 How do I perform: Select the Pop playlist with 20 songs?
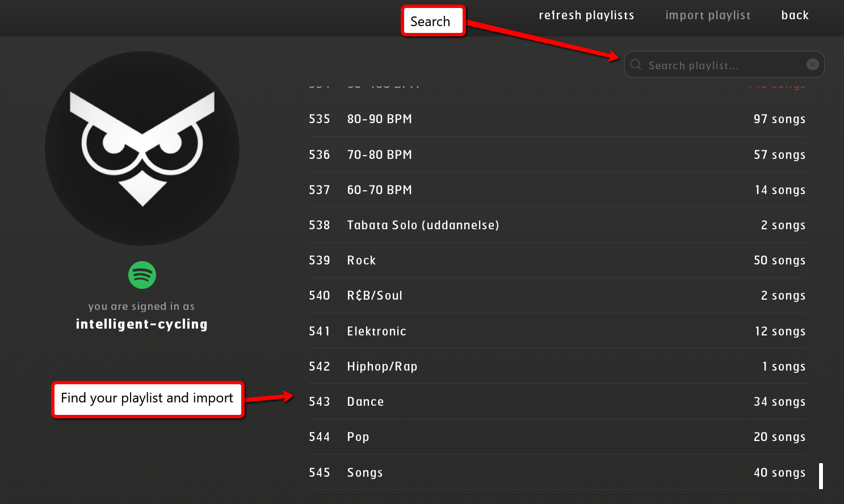coord(358,437)
